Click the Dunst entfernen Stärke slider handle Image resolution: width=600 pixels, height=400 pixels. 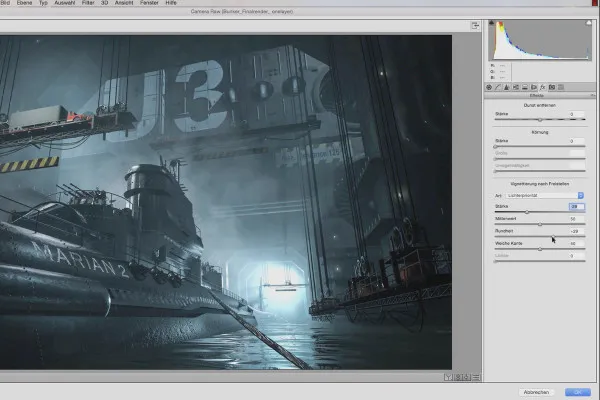pos(540,120)
